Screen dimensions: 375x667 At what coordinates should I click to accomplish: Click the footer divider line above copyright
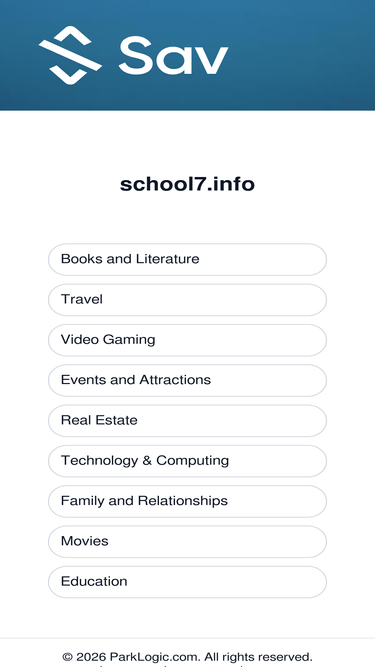[x=187, y=638]
